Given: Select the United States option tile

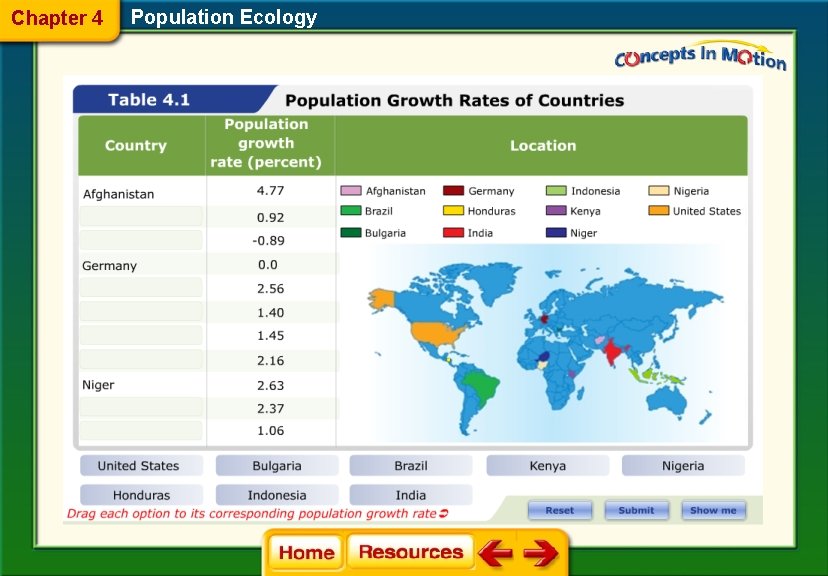Looking at the screenshot, I should click(x=141, y=466).
